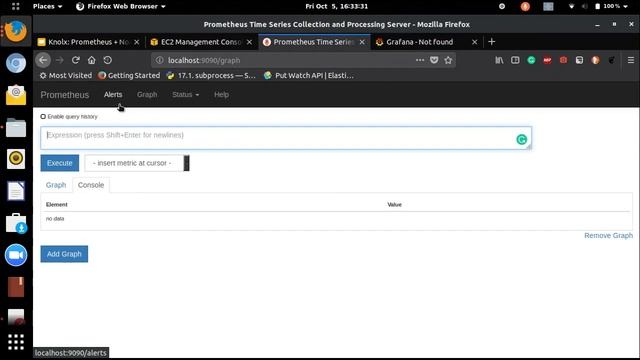Viewport: 640px width, 360px height.
Task: Click the Execute button
Action: tap(60, 163)
